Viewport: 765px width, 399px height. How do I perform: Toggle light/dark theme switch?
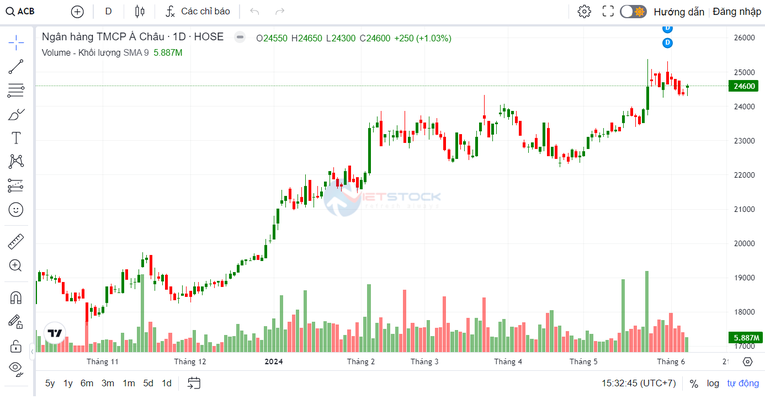tap(633, 11)
